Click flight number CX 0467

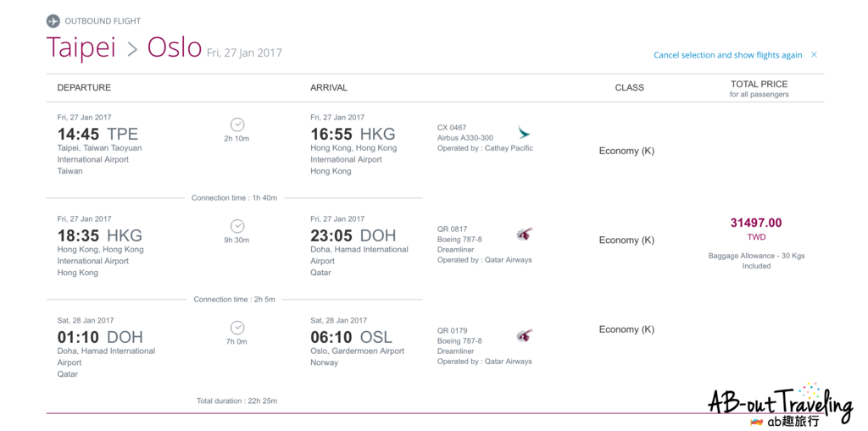[452, 127]
